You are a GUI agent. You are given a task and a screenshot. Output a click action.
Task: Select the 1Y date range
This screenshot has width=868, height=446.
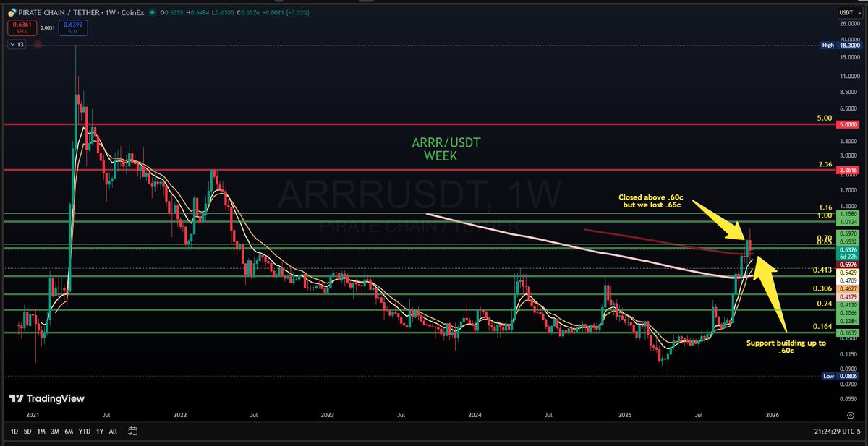(x=100, y=432)
